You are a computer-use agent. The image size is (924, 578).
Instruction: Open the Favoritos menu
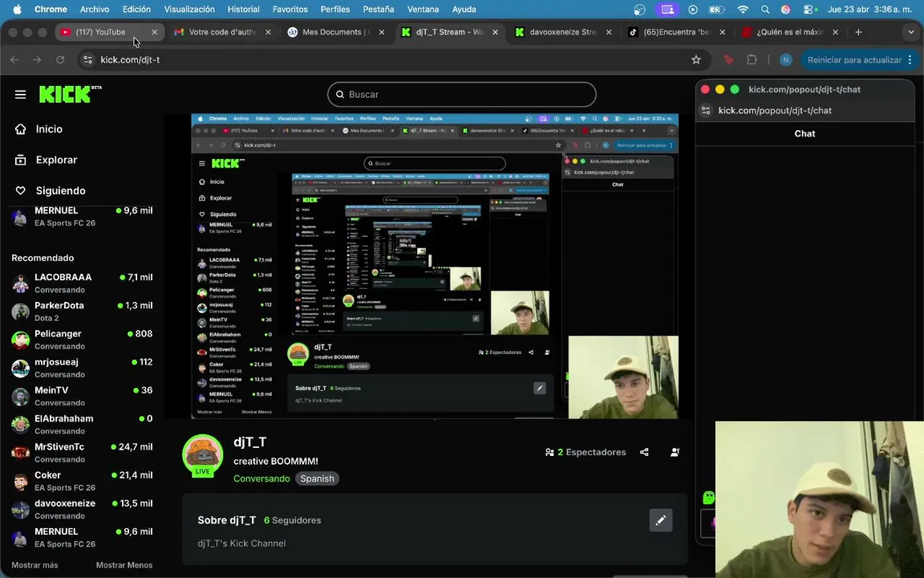point(290,10)
